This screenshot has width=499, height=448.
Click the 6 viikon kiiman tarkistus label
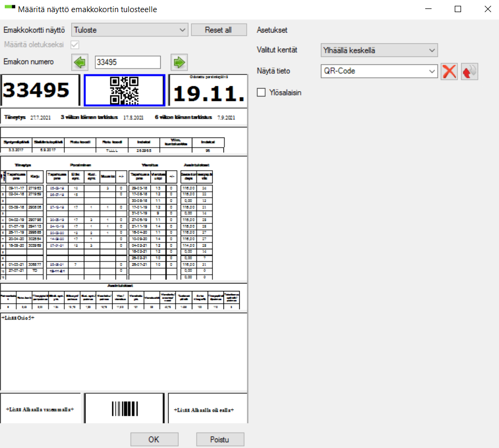point(183,117)
